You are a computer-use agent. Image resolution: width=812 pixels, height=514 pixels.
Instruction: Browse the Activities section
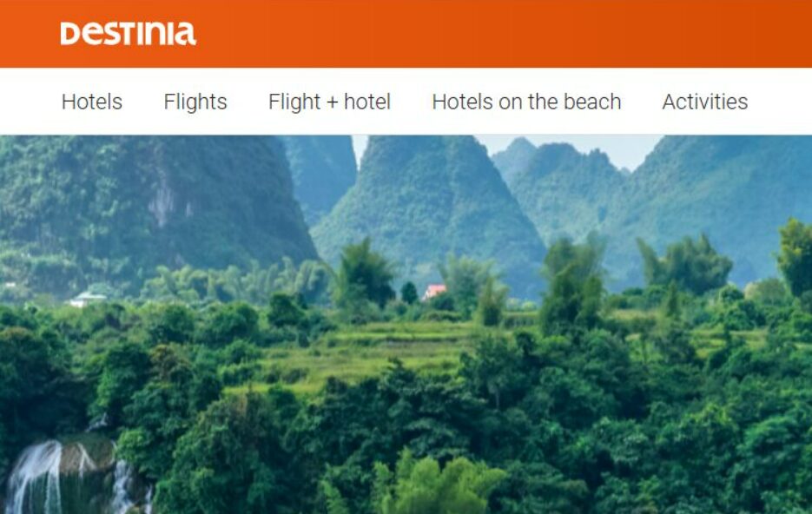(x=705, y=102)
